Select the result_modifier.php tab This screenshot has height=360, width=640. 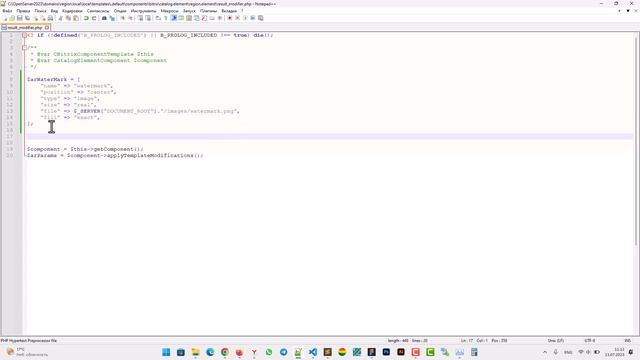pos(24,27)
